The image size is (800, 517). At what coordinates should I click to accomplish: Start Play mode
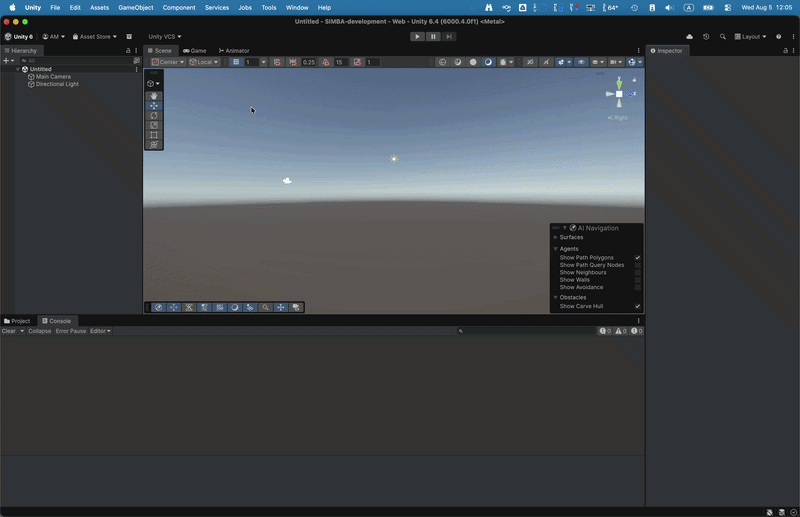[417, 37]
